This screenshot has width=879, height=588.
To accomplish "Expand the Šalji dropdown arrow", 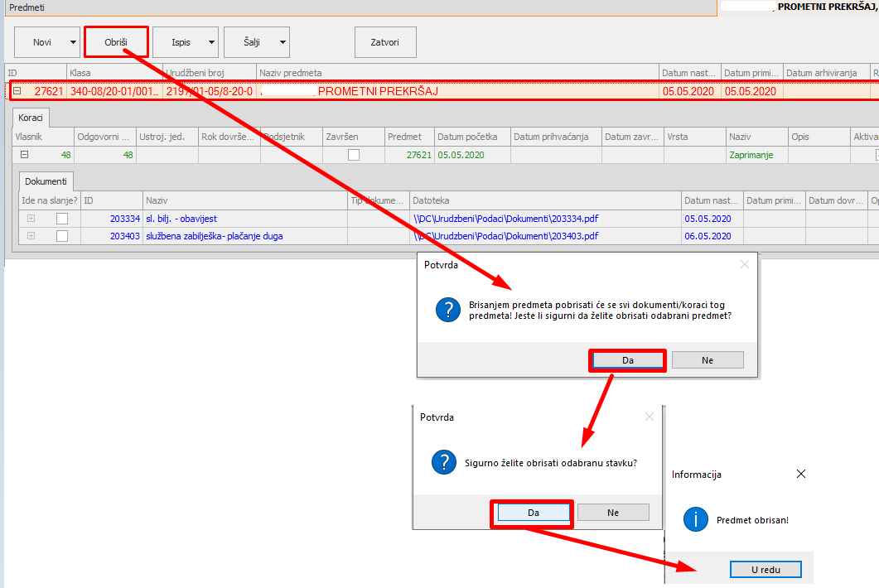I will tap(283, 41).
